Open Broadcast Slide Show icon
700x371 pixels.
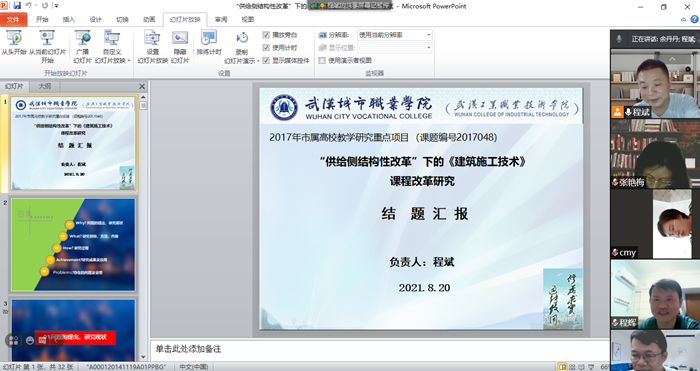coord(83,38)
